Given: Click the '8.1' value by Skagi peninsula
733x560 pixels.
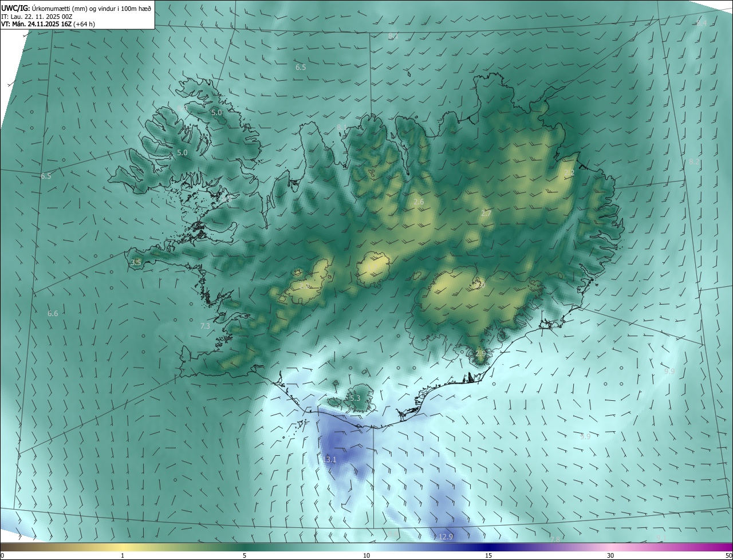Looking at the screenshot, I should 342,127.
